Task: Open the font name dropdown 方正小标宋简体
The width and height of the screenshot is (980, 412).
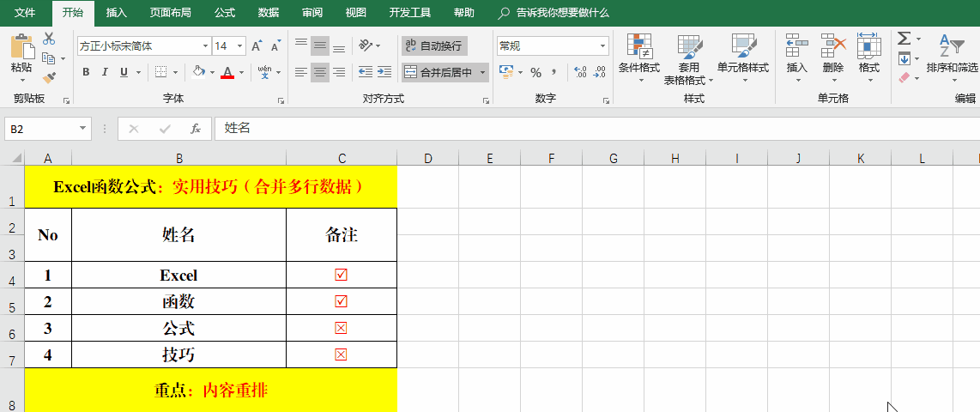Action: [x=205, y=46]
